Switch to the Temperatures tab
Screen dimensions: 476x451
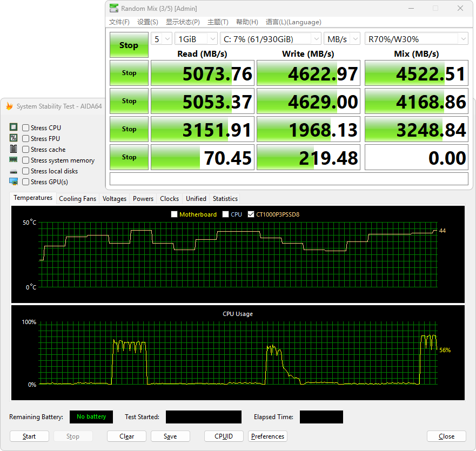click(x=33, y=198)
